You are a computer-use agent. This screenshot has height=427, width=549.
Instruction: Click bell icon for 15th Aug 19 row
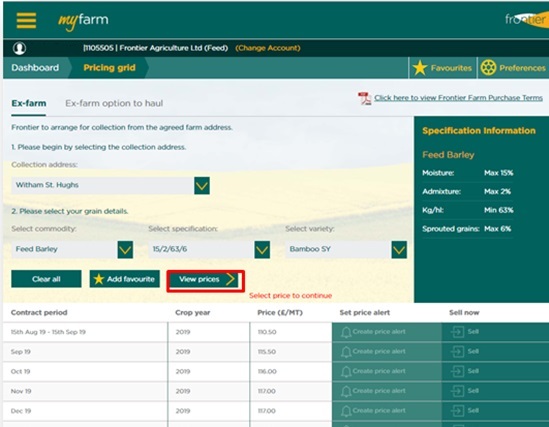pos(346,332)
